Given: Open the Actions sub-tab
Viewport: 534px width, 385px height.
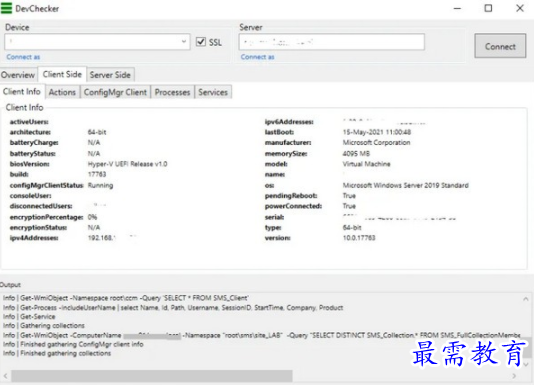Looking at the screenshot, I should click(62, 92).
